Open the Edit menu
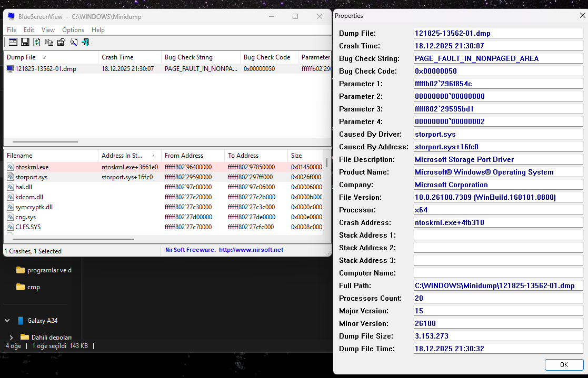This screenshot has width=588, height=378. (29, 30)
